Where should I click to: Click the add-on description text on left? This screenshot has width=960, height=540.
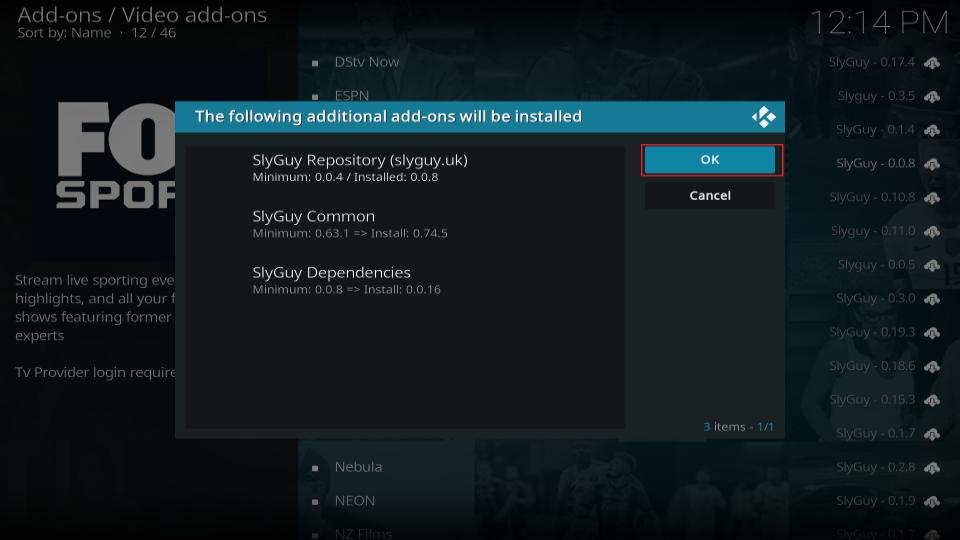tap(95, 326)
